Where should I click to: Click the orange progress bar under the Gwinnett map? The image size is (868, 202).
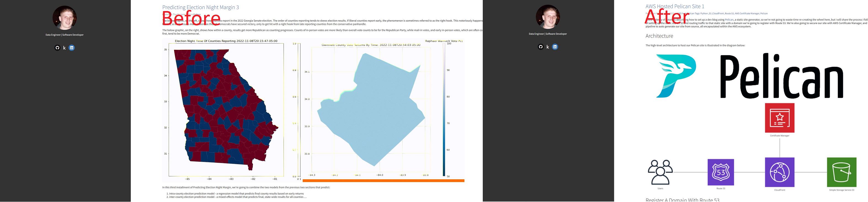(x=384, y=181)
